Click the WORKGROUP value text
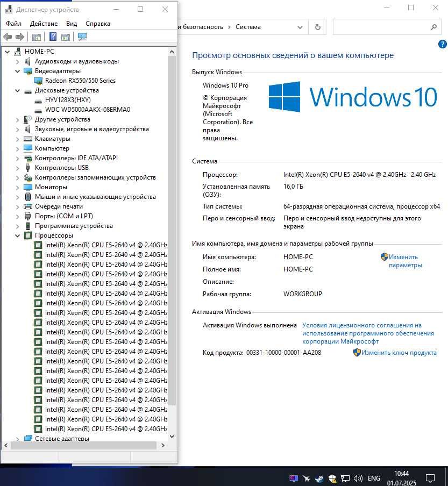This screenshot has height=486, width=448. 303,294
